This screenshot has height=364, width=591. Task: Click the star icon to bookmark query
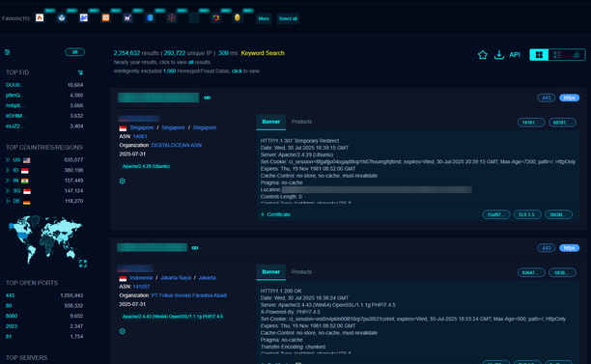[483, 55]
